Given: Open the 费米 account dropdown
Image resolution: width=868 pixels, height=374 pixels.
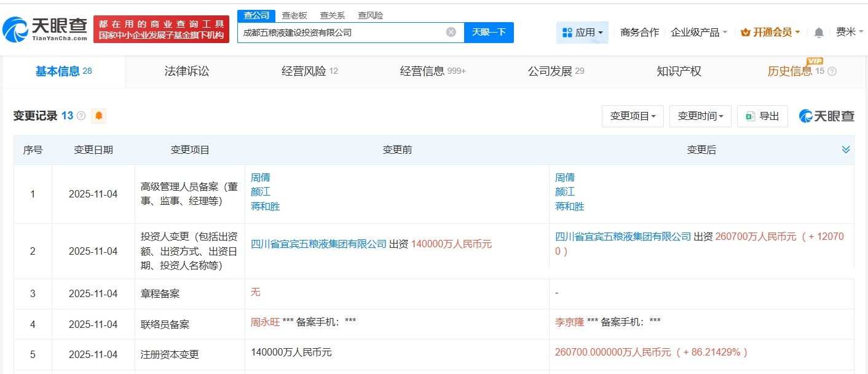Looking at the screenshot, I should pyautogui.click(x=851, y=32).
